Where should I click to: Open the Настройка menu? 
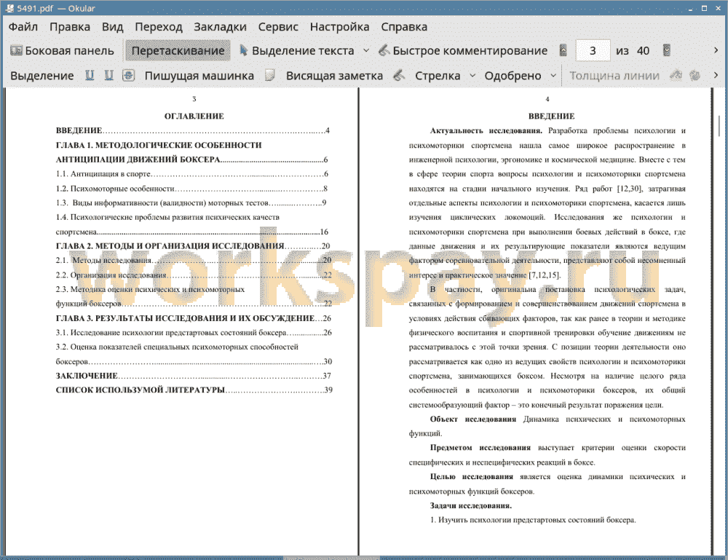pos(339,27)
